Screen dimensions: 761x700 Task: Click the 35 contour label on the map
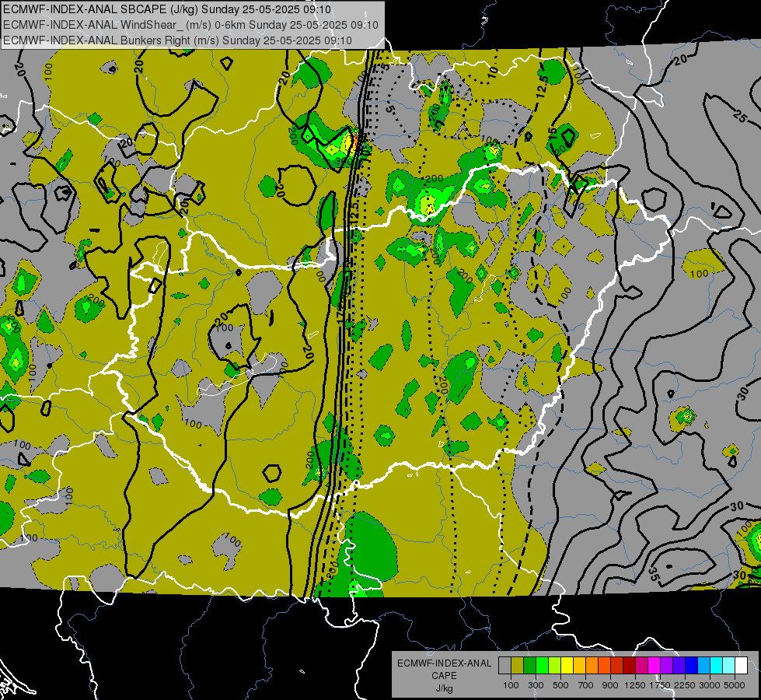point(654,574)
